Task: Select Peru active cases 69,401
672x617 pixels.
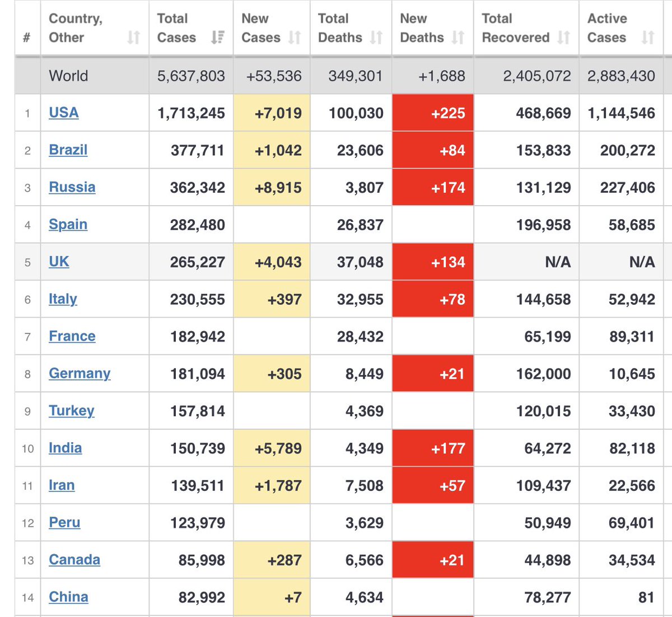Action: [x=632, y=523]
